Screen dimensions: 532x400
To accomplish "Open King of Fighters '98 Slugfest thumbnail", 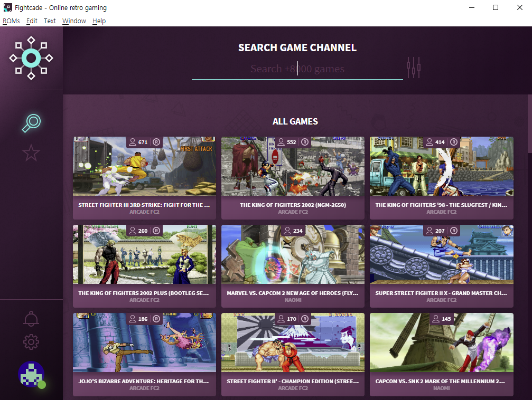I will (x=442, y=166).
